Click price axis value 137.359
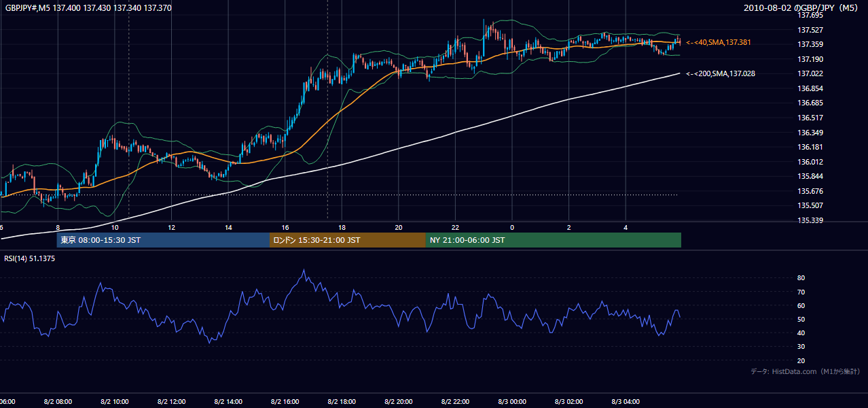This screenshot has height=408, width=868. pos(810,44)
